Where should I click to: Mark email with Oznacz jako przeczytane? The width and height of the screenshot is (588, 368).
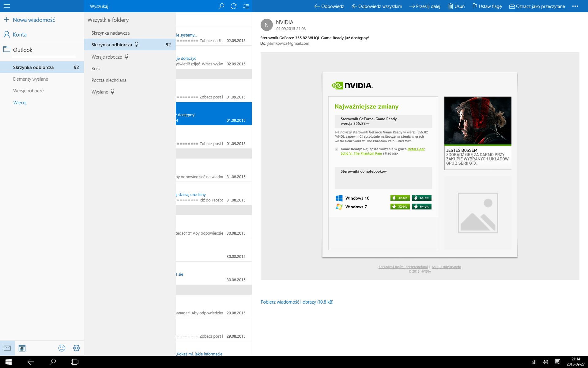pyautogui.click(x=537, y=6)
